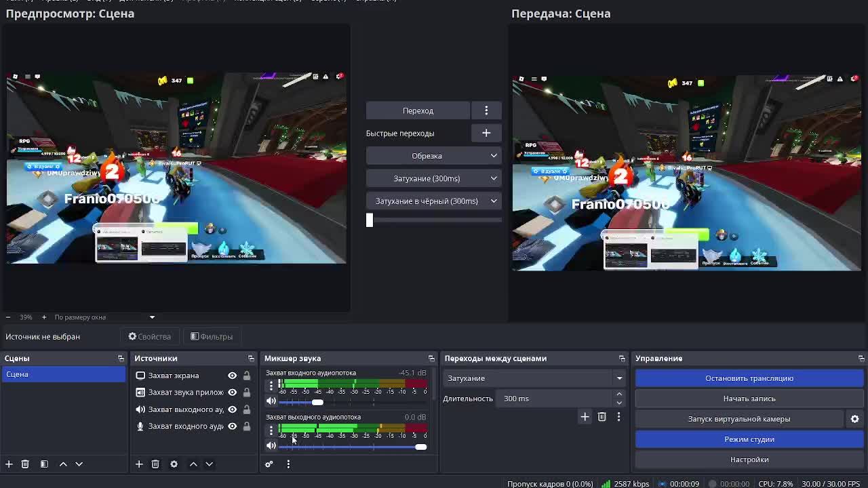This screenshot has height=488, width=868.
Task: Select the Сцена scene in the list
Action: click(64, 374)
